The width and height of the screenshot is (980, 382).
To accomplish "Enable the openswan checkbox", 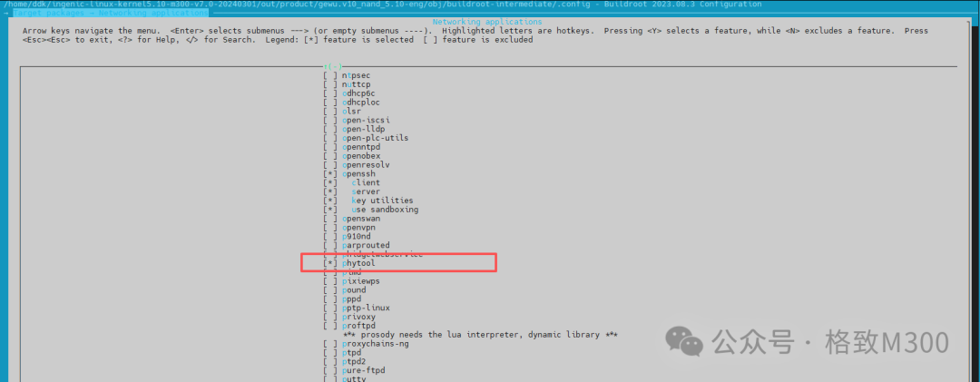I will tap(330, 219).
